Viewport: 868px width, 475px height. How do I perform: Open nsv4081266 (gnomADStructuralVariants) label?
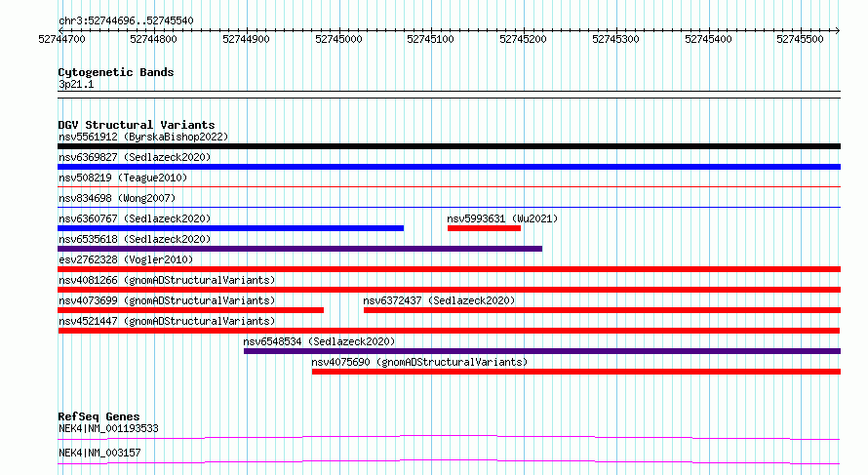pos(167,280)
